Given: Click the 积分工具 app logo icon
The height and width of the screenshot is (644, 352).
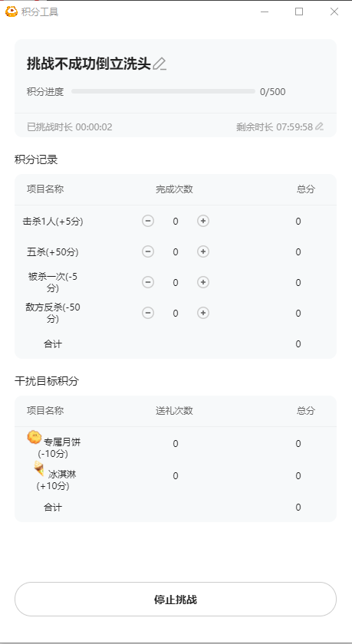Looking at the screenshot, I should [x=11, y=11].
